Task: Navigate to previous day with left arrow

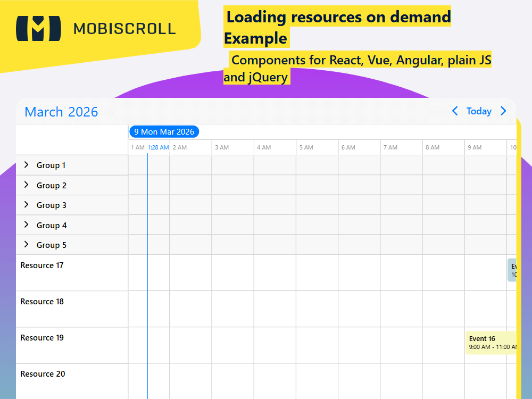Action: coord(455,111)
